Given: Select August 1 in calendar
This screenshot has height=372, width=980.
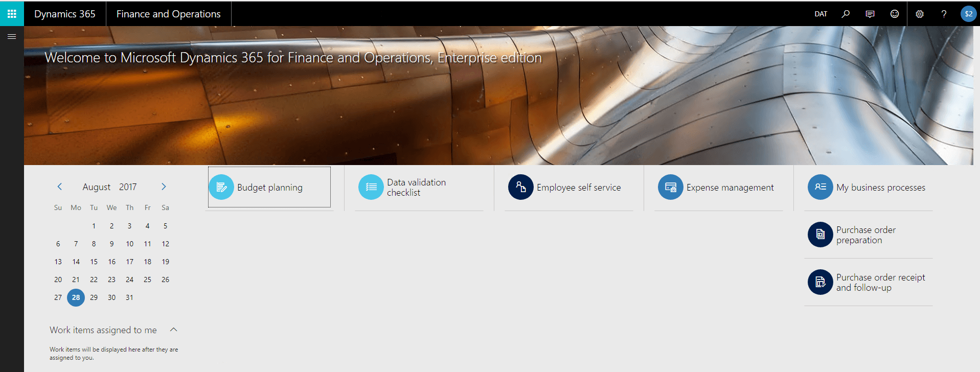Looking at the screenshot, I should pos(94,226).
